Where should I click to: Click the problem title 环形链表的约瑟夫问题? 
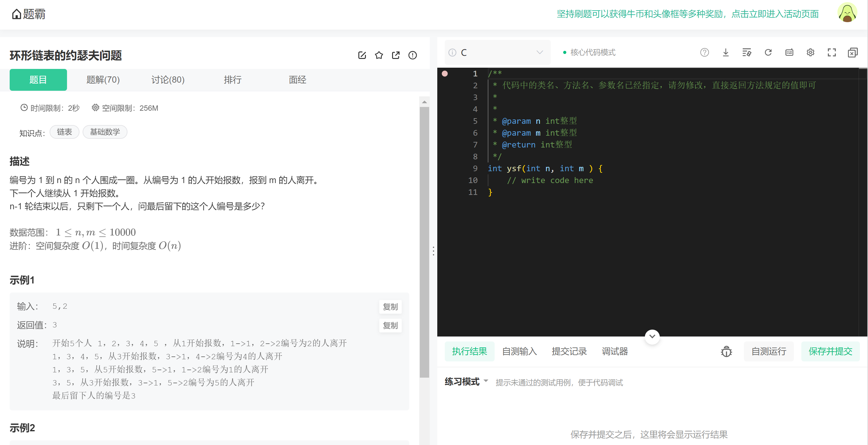[66, 56]
